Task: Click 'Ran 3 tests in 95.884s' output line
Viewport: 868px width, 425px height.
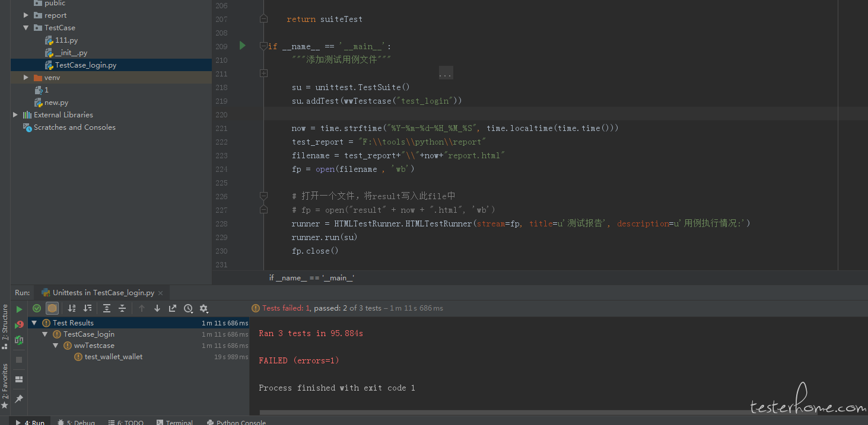Action: 311,334
